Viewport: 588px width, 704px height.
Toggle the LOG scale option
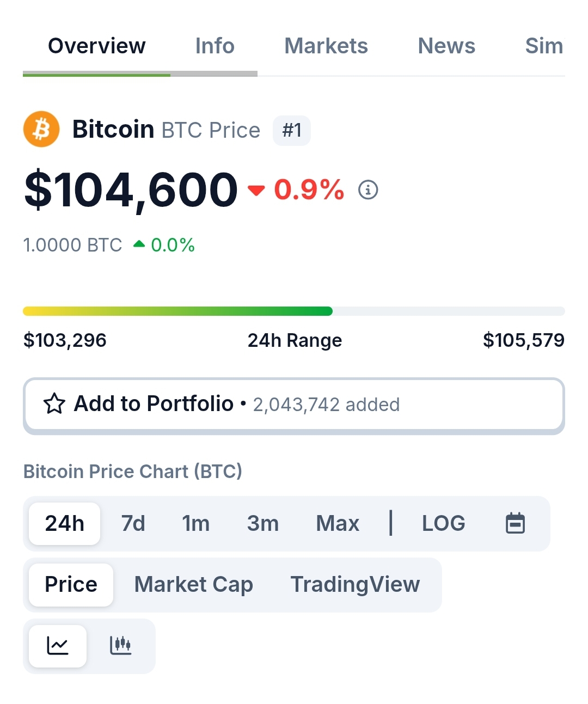pyautogui.click(x=444, y=523)
